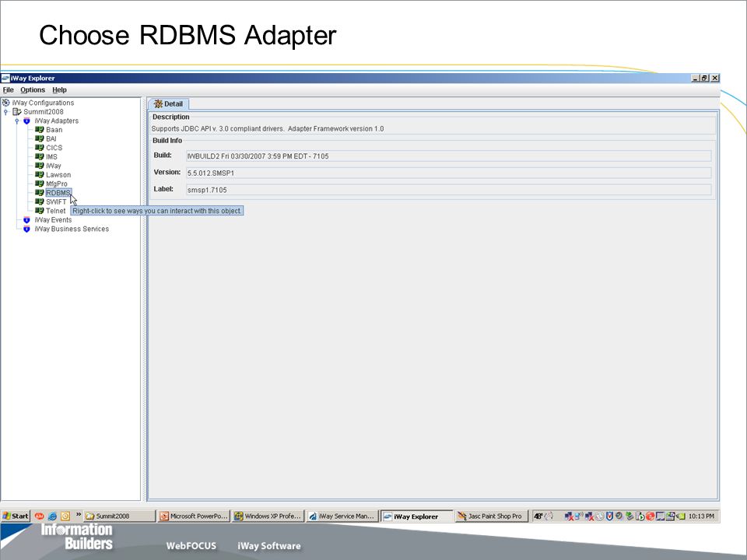Screen dimensions: 747x560
Task: Click the BAI adapter icon
Action: click(x=40, y=138)
